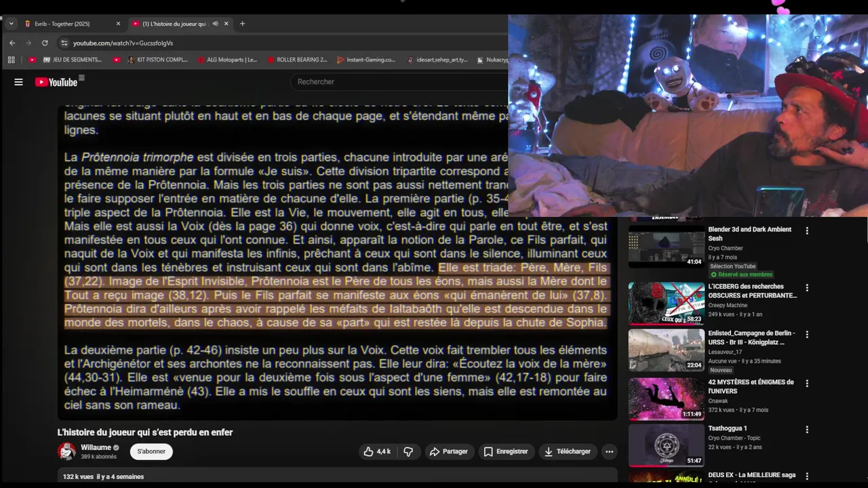868x488 pixels.
Task: Click the '132 k vues il y a 4 semaines' description
Action: [x=103, y=476]
